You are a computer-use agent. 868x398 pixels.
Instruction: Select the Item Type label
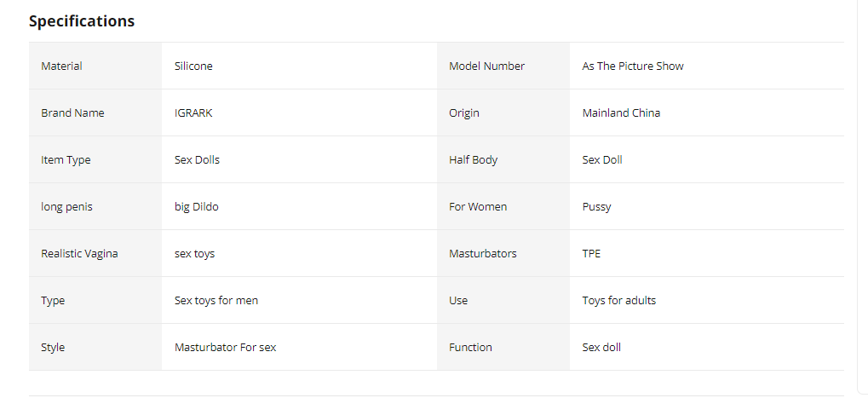(66, 160)
